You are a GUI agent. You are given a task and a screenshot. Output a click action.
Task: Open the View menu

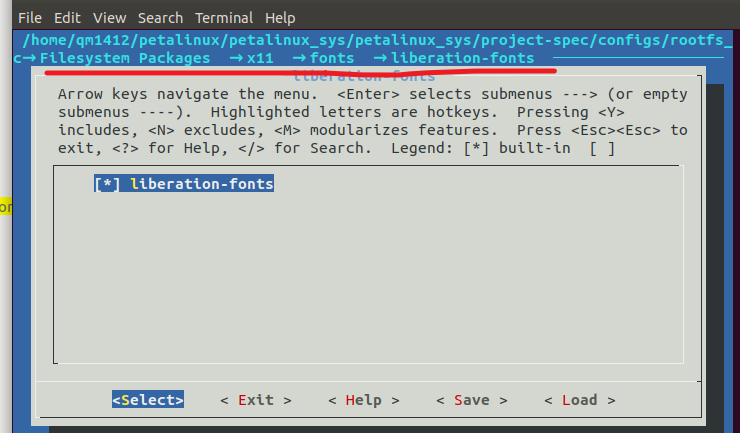(110, 18)
